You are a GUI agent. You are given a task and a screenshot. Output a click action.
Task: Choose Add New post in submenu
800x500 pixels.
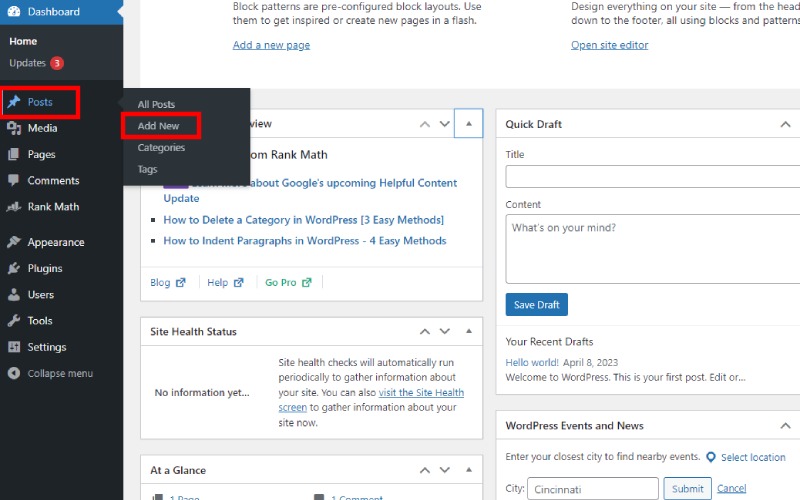159,126
